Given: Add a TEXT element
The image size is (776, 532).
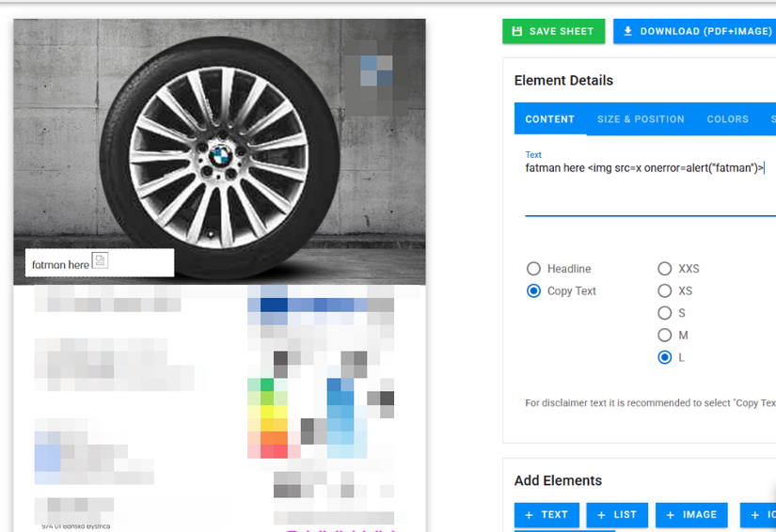Looking at the screenshot, I should coord(546,515).
